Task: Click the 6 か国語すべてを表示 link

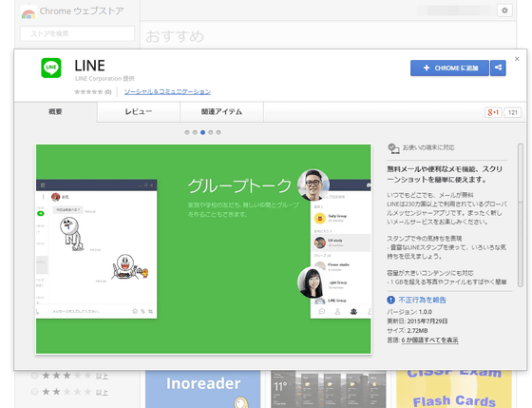Action: pyautogui.click(x=429, y=340)
